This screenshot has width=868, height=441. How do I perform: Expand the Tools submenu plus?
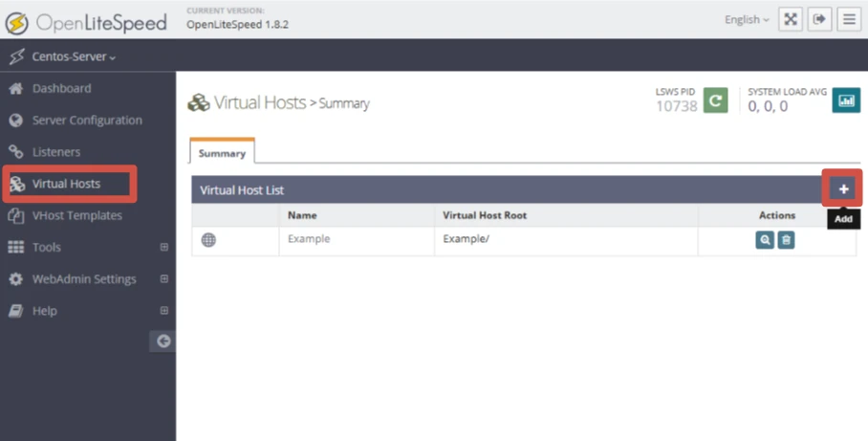[163, 247]
